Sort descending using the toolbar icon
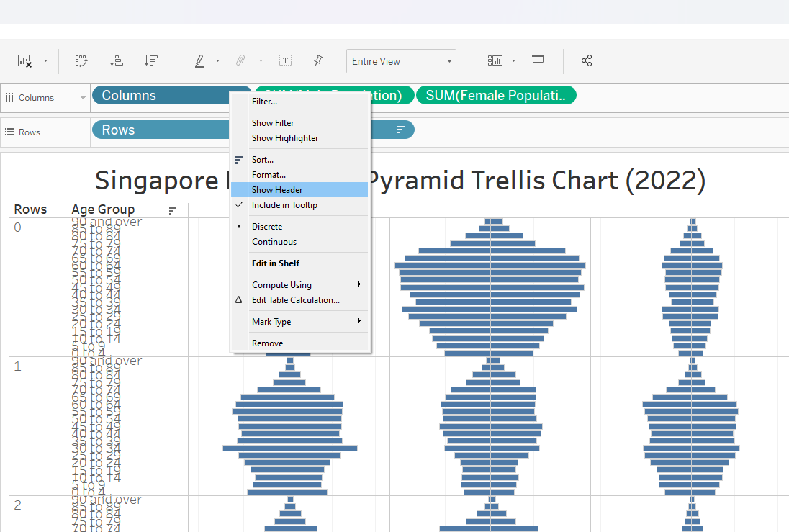This screenshot has width=789, height=532. (150, 61)
